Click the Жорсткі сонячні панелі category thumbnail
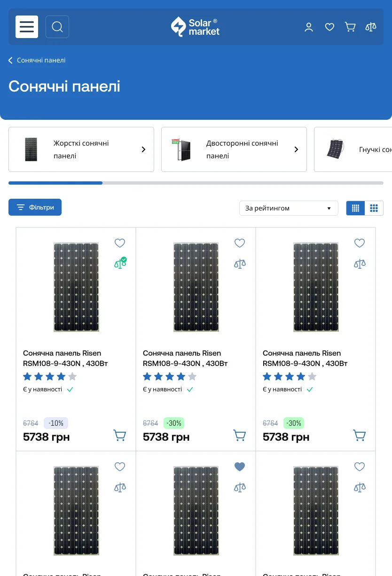The width and height of the screenshot is (392, 576). pyautogui.click(x=31, y=149)
